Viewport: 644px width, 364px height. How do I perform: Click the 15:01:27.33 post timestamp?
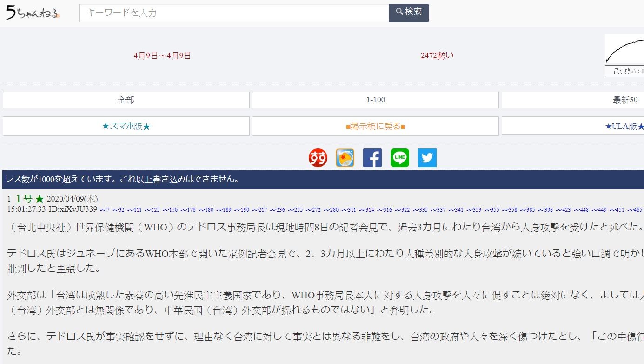27,209
